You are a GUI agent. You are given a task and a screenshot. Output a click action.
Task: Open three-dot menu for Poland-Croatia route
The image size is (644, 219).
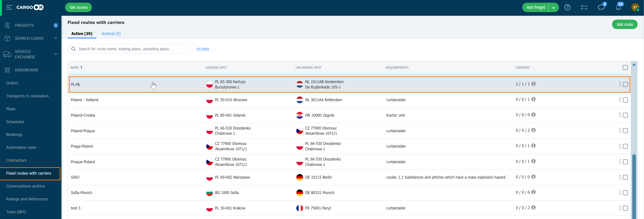point(620,115)
